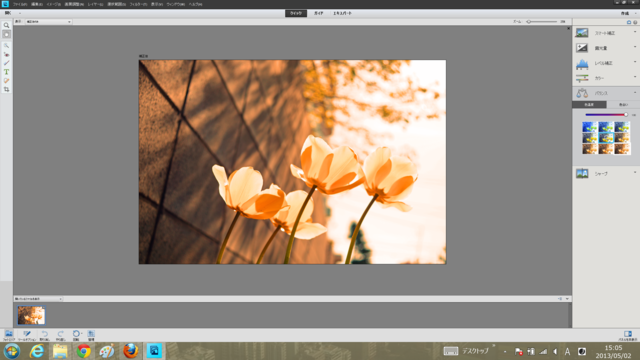Select the Spot Healing Brush tool
Image resolution: width=640 pixels, height=360 pixels.
point(6,81)
